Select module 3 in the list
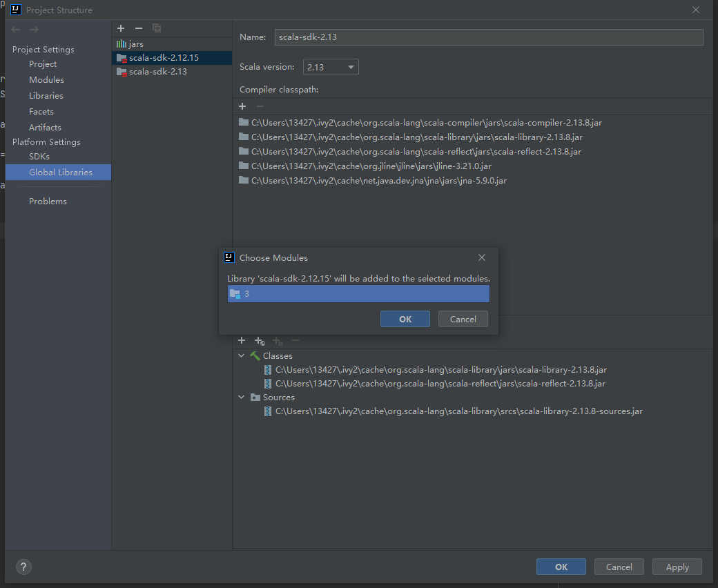 coord(358,294)
